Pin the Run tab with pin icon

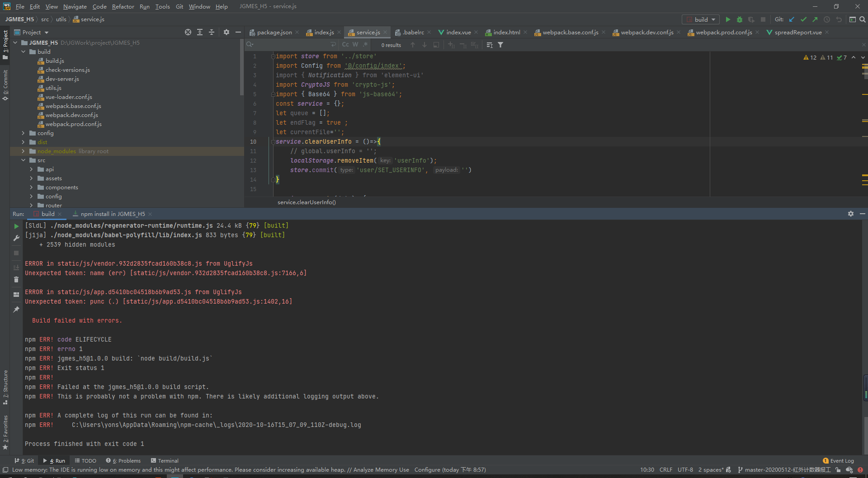coord(16,309)
